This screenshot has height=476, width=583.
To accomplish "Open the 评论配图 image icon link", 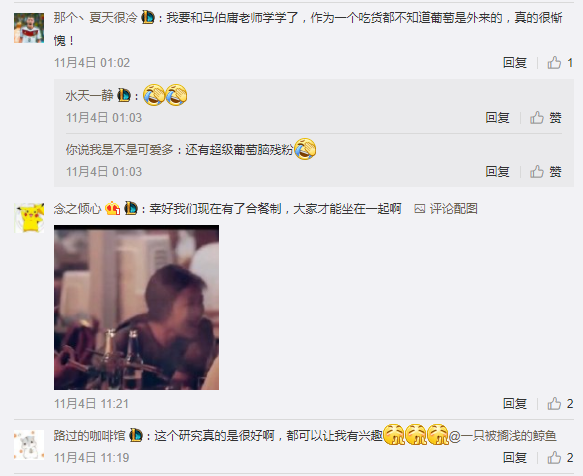I will tap(446, 209).
